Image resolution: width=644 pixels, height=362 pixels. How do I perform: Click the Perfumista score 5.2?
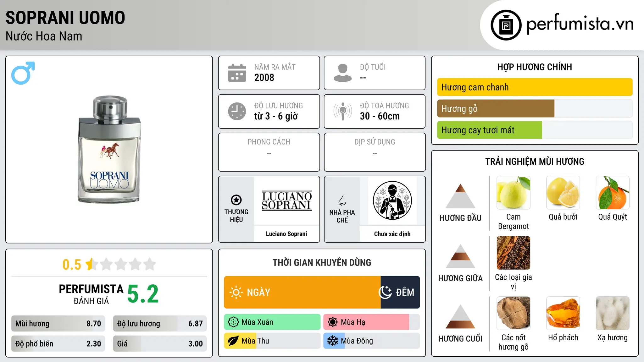point(143,294)
